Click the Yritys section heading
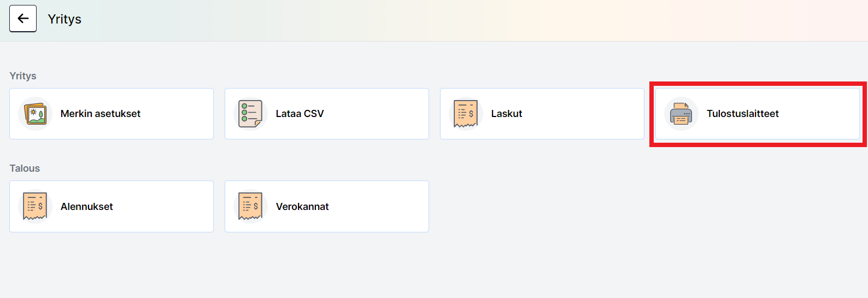868x298 pixels. point(23,76)
